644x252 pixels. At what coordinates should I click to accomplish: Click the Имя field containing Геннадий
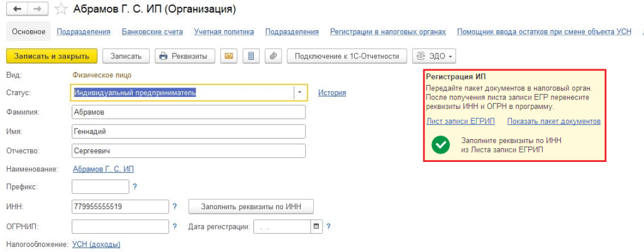189,131
